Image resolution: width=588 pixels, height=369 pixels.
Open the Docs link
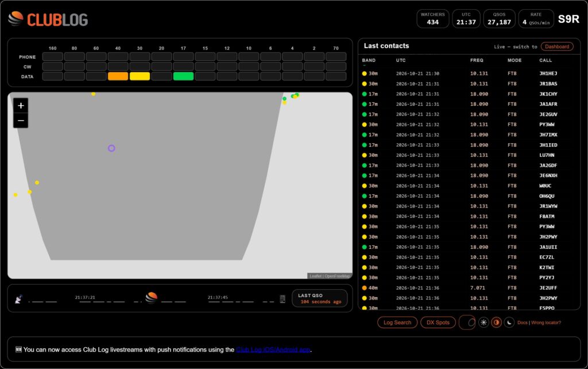click(x=523, y=322)
